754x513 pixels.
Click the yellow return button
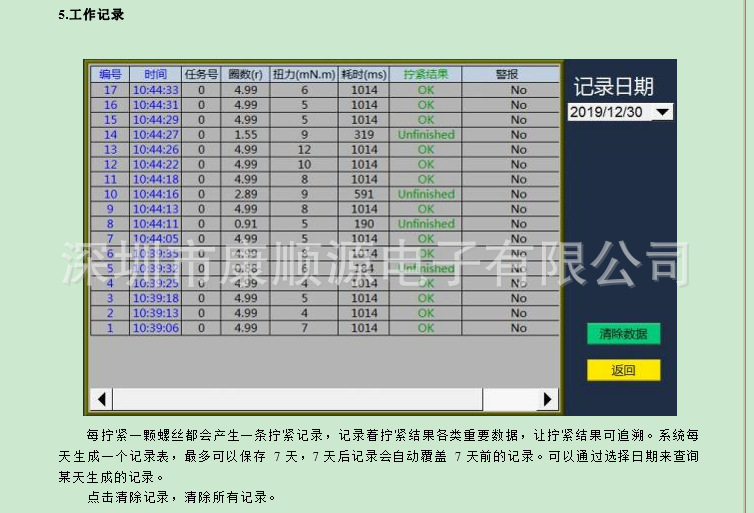pyautogui.click(x=623, y=370)
